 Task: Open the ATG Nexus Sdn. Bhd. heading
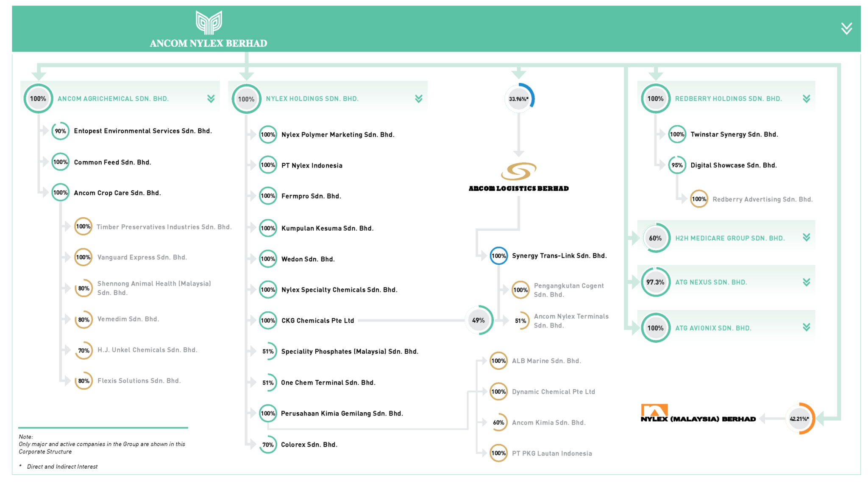tap(711, 283)
